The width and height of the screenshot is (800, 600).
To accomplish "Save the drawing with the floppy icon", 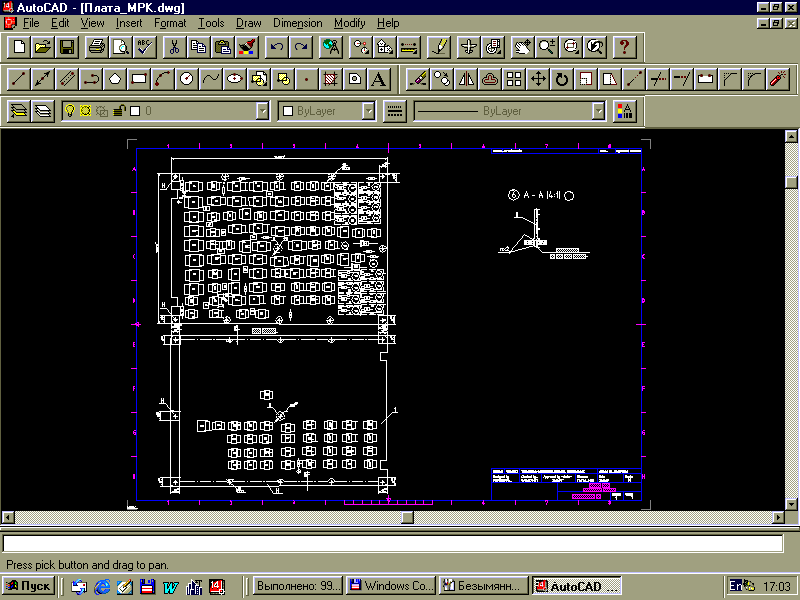I will (x=67, y=47).
